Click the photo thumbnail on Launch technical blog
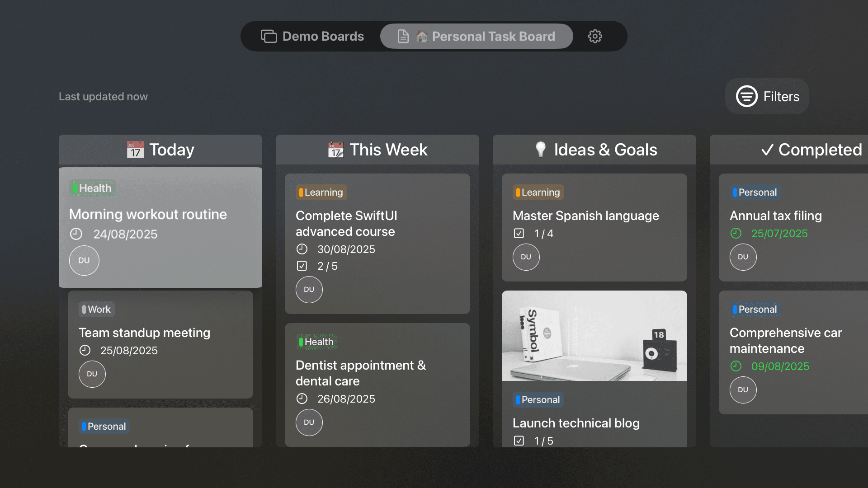This screenshot has height=488, width=868. point(594,335)
